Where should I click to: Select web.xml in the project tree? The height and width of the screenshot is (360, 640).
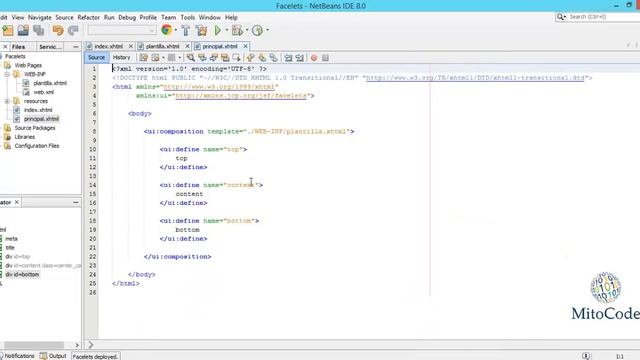44,92
